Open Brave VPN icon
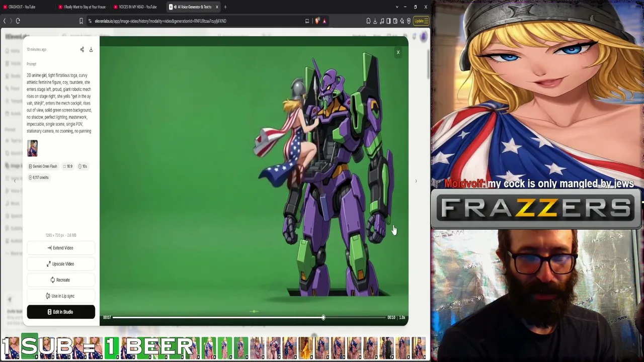 [409, 21]
